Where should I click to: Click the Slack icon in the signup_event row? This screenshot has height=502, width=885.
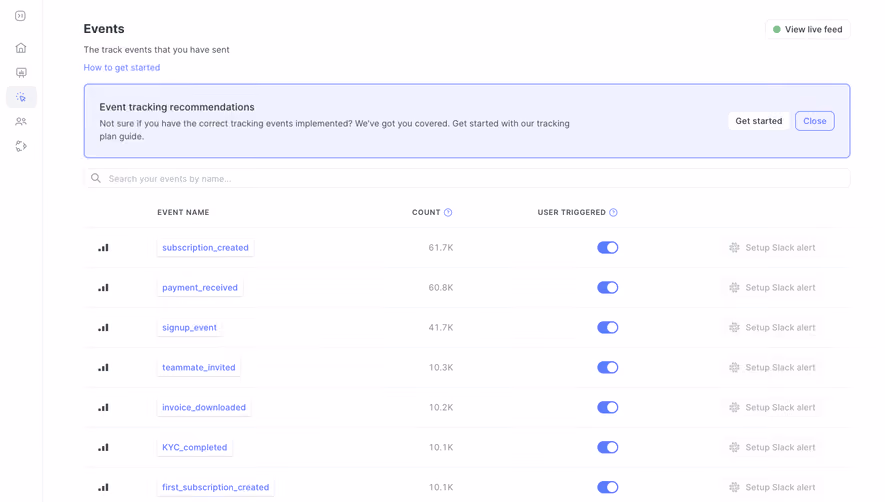[x=734, y=328]
